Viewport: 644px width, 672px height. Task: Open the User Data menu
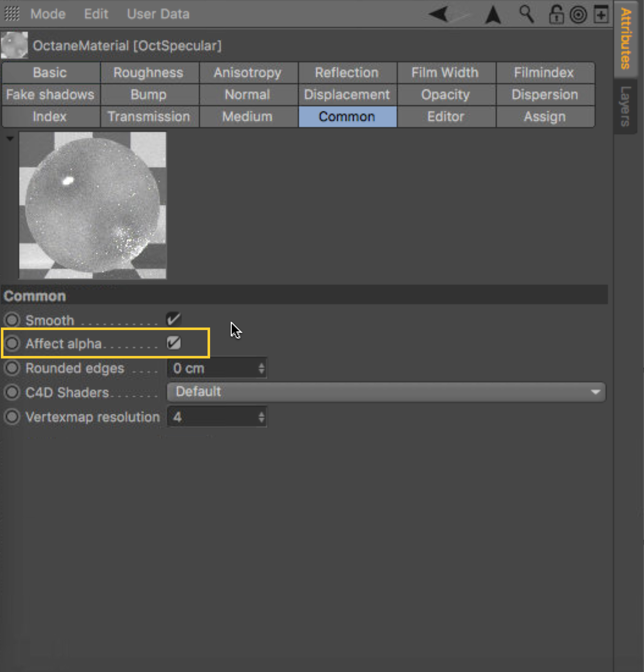[x=158, y=14]
